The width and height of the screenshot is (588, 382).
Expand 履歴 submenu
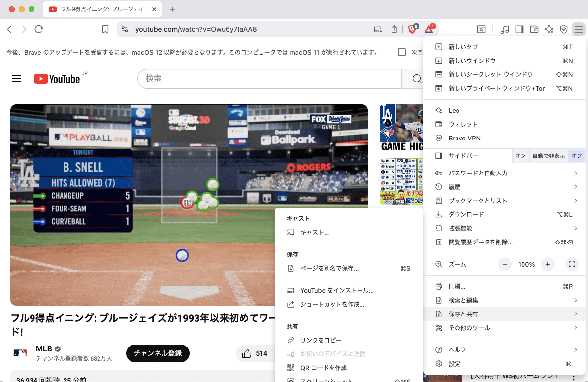tap(505, 187)
